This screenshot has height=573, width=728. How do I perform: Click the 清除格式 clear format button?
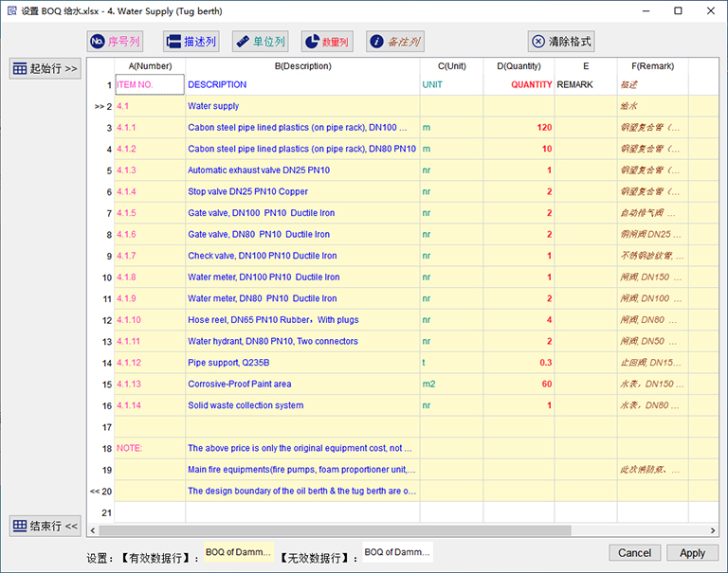[x=561, y=42]
